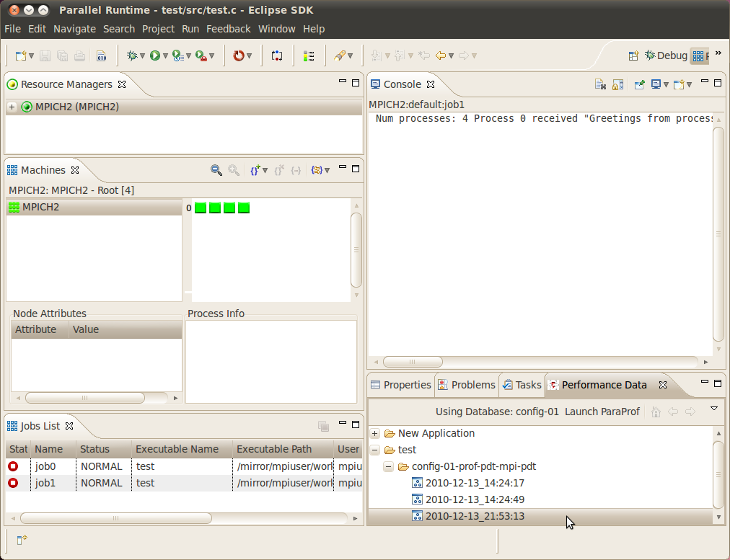Viewport: 730px width, 560px height.
Task: Click the Zoom Out magnifier in Machines view
Action: tap(216, 170)
